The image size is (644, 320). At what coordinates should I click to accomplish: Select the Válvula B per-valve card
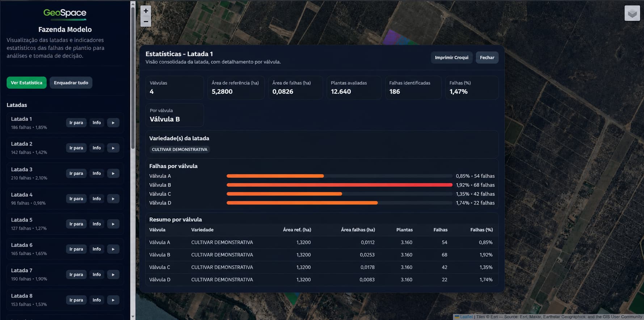pos(174,115)
